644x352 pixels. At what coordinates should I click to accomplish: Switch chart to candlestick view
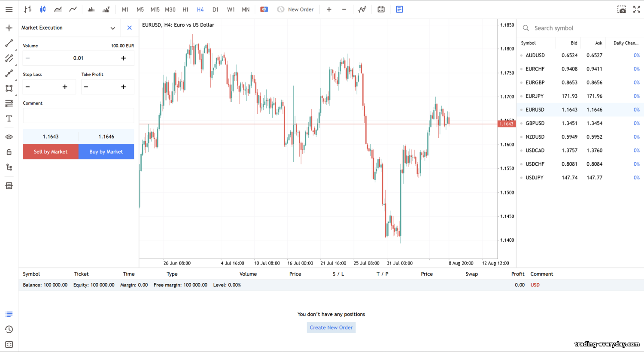click(43, 9)
